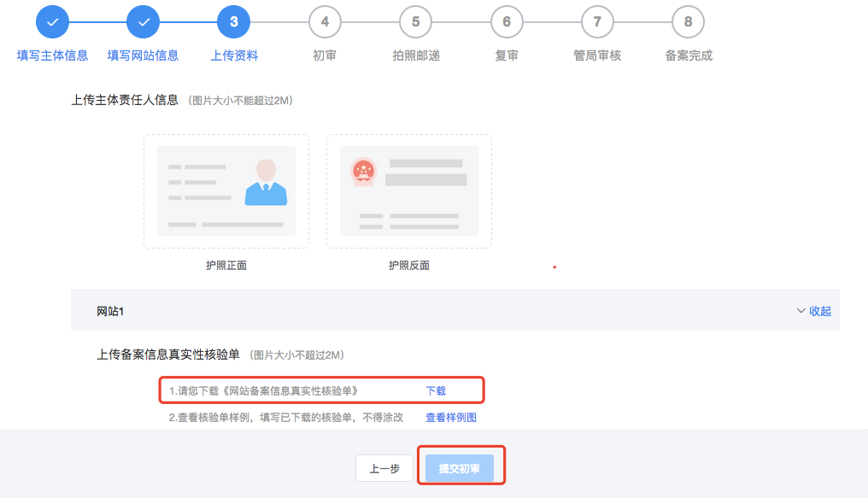Click the completed step 2 checkmark circle
Image resolution: width=868 pixels, height=498 pixels.
pyautogui.click(x=143, y=21)
